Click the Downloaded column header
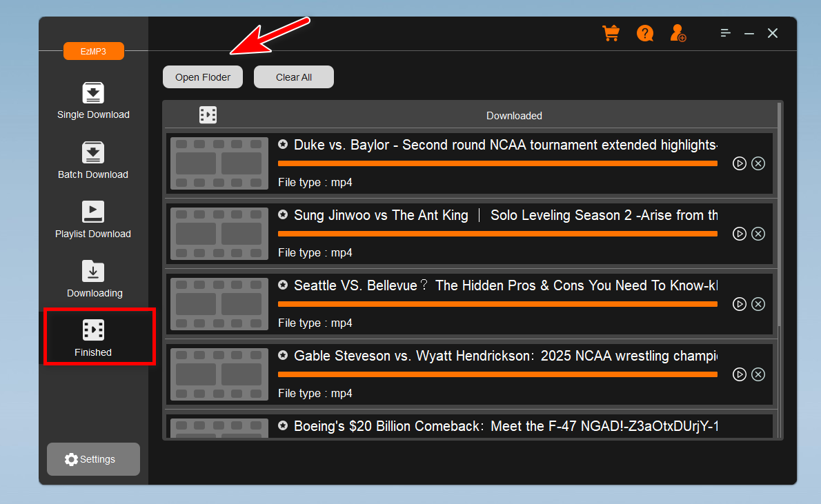The image size is (821, 504). click(514, 116)
